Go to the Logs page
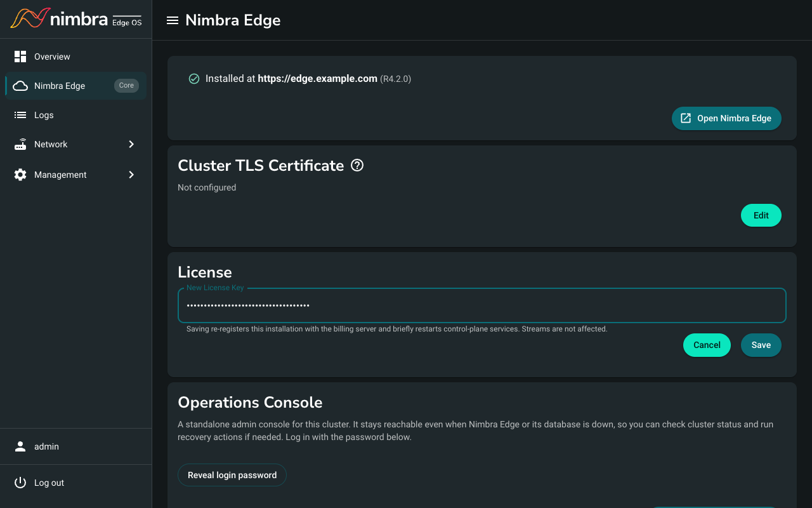Viewport: 812px width, 508px height. click(75, 115)
